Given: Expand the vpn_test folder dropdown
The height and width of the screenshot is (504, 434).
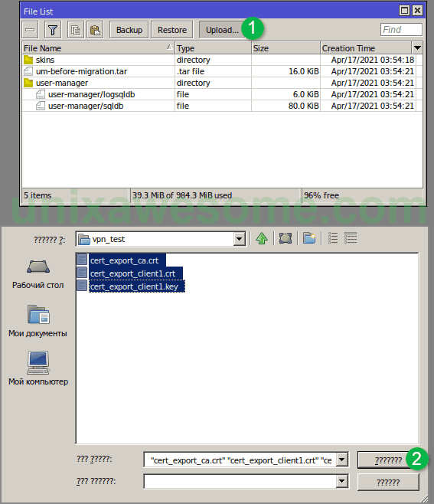Looking at the screenshot, I should point(239,239).
